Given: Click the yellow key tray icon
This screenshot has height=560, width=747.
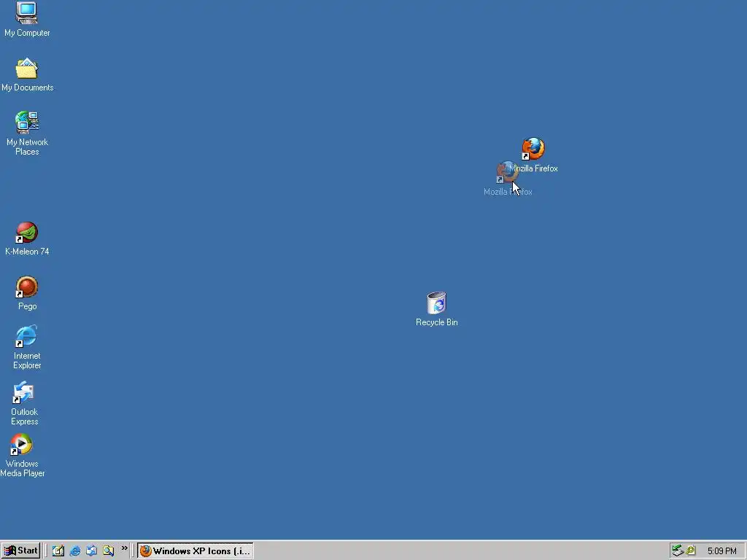Looking at the screenshot, I should tap(691, 551).
